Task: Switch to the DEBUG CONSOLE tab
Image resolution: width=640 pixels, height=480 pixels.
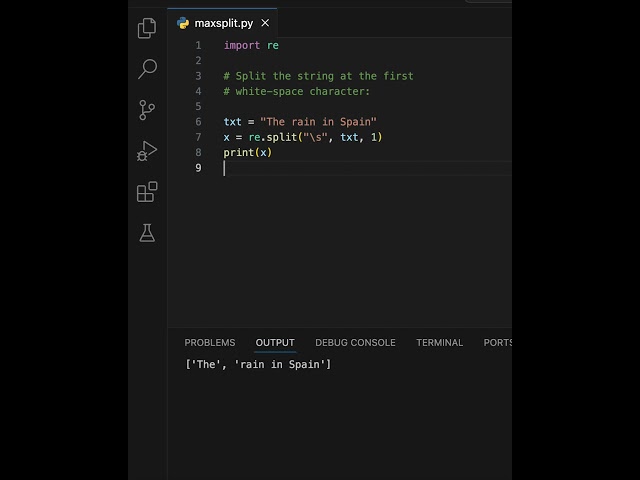Action: tap(355, 342)
